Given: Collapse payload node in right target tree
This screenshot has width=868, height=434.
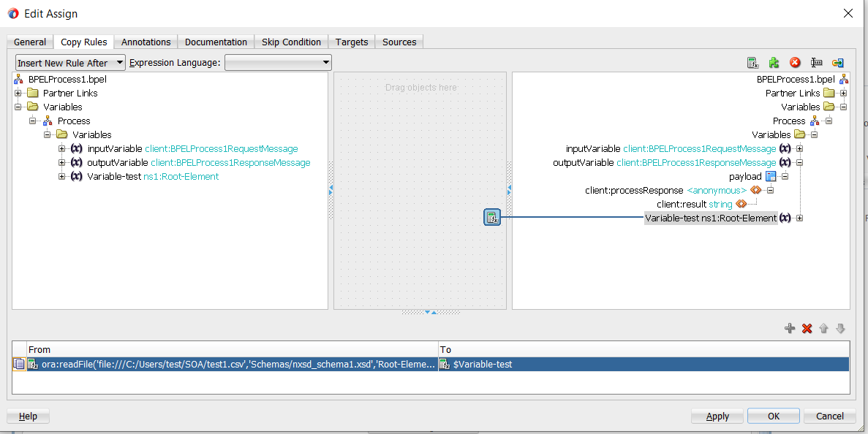Looking at the screenshot, I should pyautogui.click(x=785, y=177).
